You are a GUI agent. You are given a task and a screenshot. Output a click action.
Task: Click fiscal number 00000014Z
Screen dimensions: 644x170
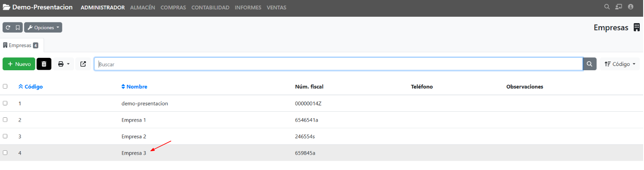[x=308, y=104]
